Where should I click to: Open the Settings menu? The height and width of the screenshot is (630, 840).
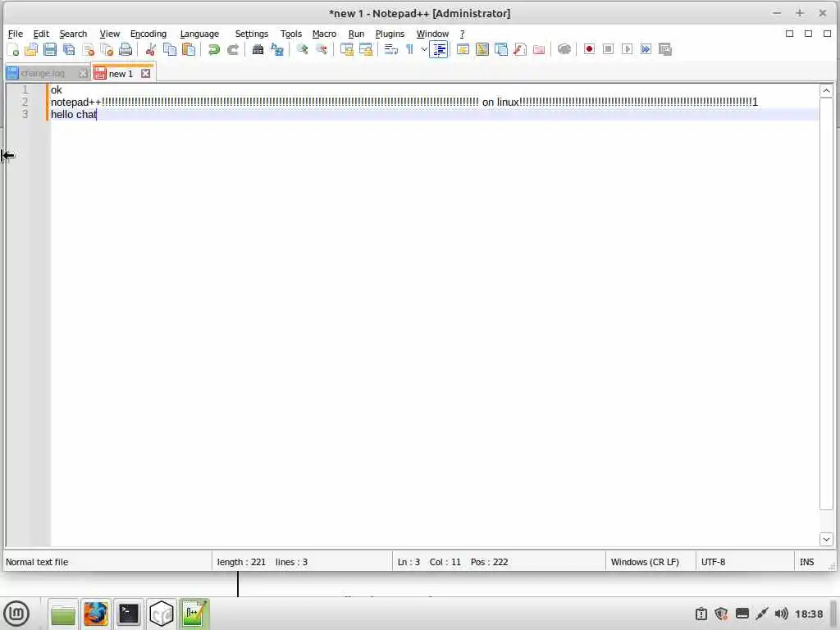[252, 34]
